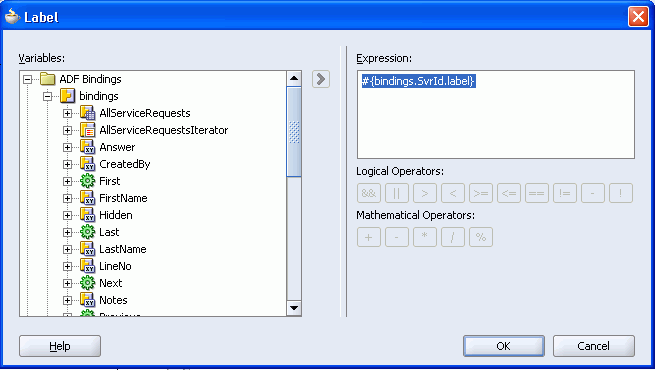This screenshot has width=655, height=370.
Task: Select the ADF Bindings tree item
Action: coord(90,79)
